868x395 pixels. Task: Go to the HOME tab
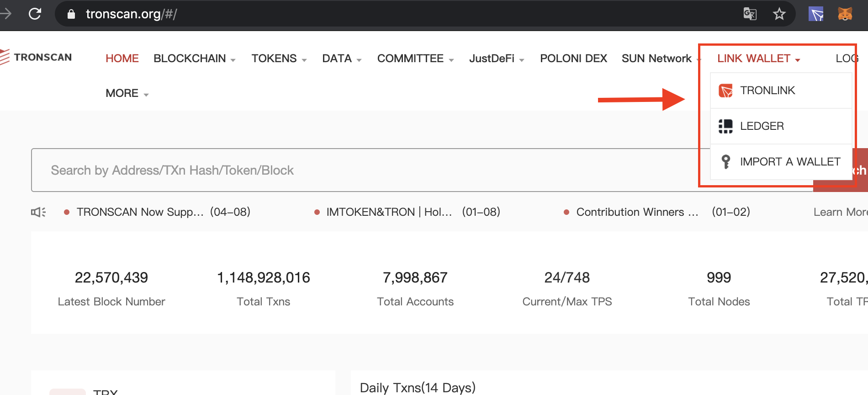(122, 59)
